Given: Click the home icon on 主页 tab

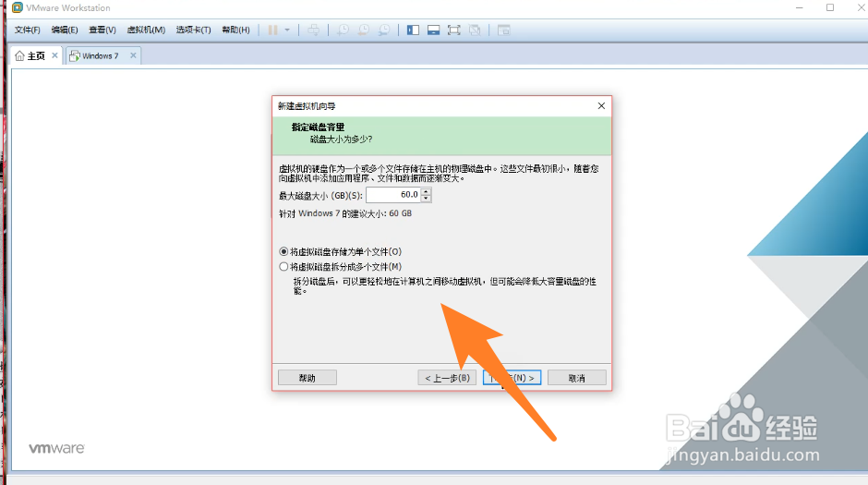Looking at the screenshot, I should click(20, 56).
